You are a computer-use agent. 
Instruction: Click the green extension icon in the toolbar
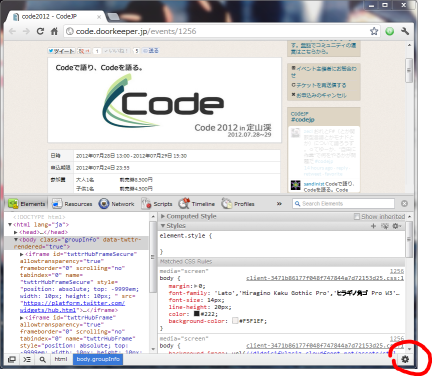tap(389, 31)
